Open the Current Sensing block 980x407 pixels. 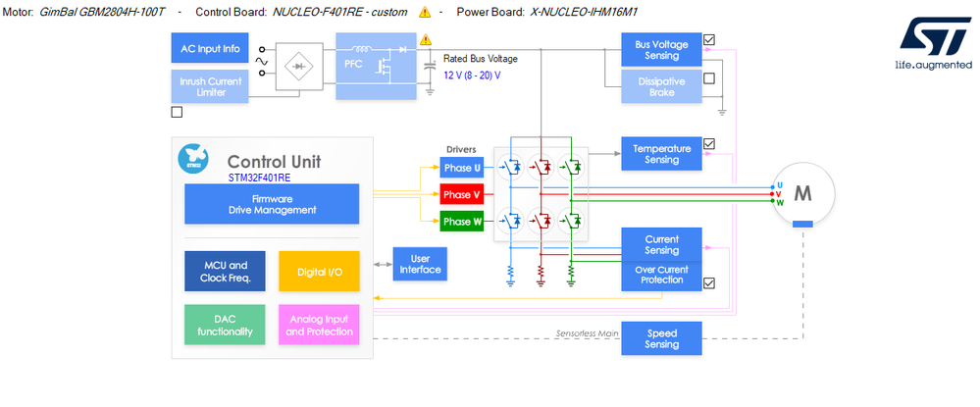coord(661,244)
